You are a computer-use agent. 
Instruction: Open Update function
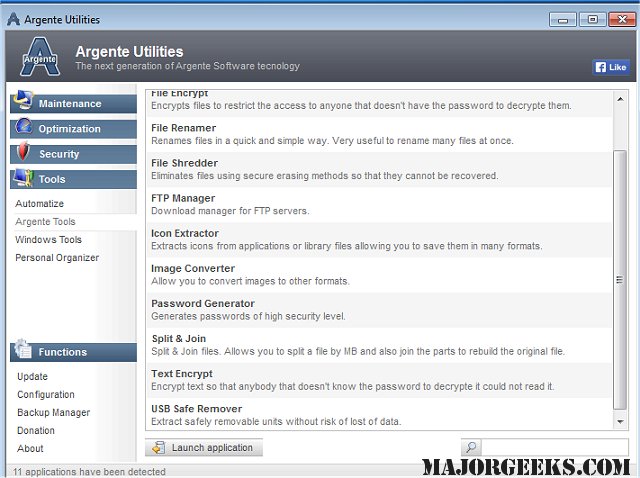click(x=32, y=376)
